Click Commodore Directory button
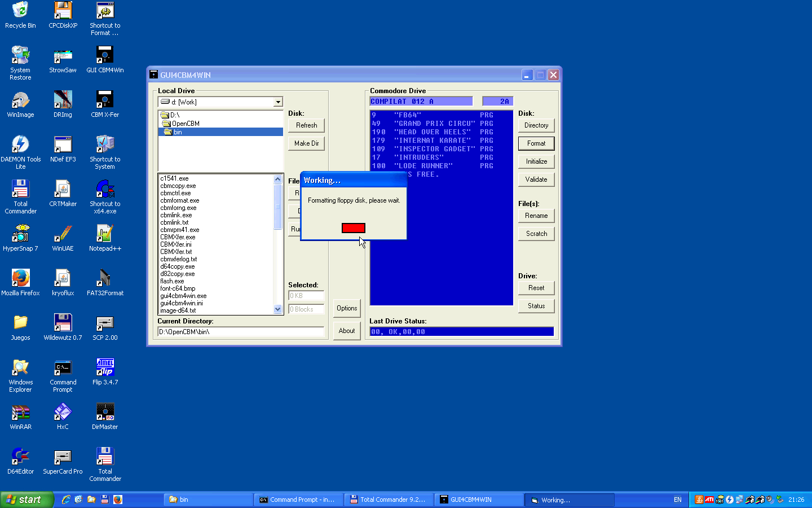 (536, 125)
